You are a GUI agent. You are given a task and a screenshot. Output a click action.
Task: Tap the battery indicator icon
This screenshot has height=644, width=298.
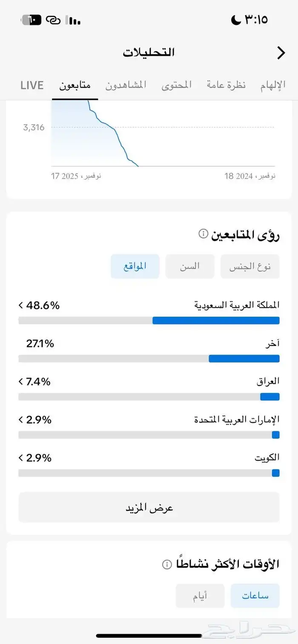[32, 20]
